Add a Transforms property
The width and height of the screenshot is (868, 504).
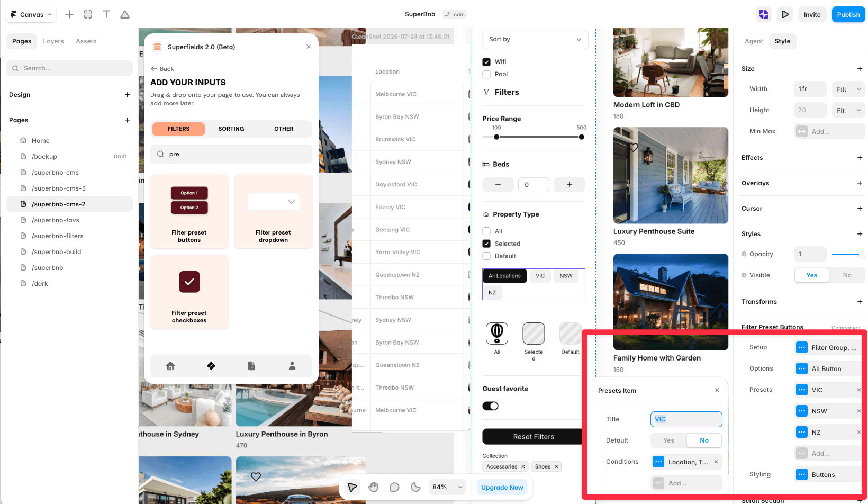click(x=860, y=302)
